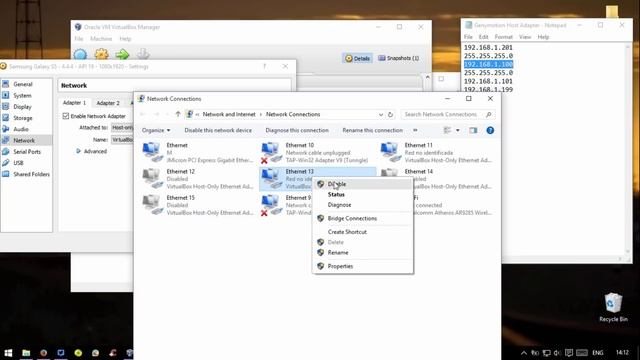Screen dimensions: 640x360
Task: Open Notepad Format menu
Action: coord(503,37)
